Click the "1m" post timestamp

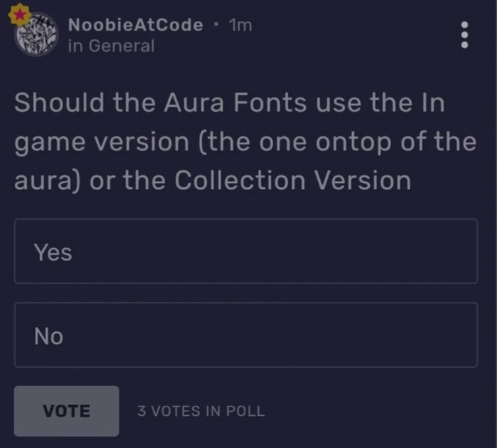(x=240, y=25)
